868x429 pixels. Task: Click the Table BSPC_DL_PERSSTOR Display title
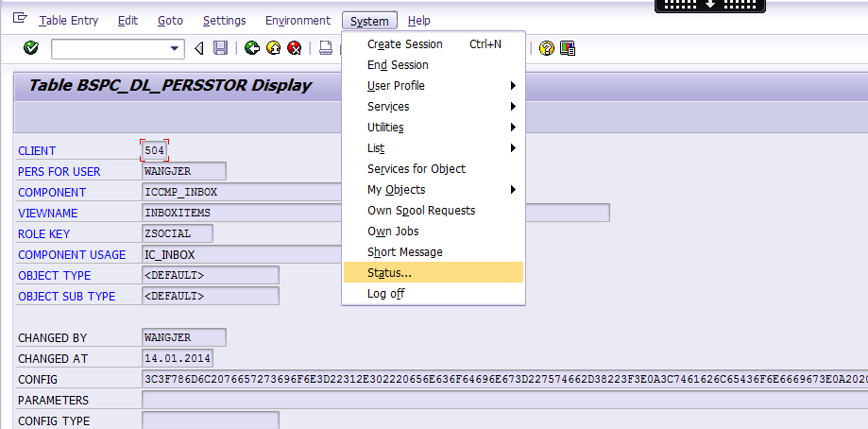pyautogui.click(x=170, y=86)
